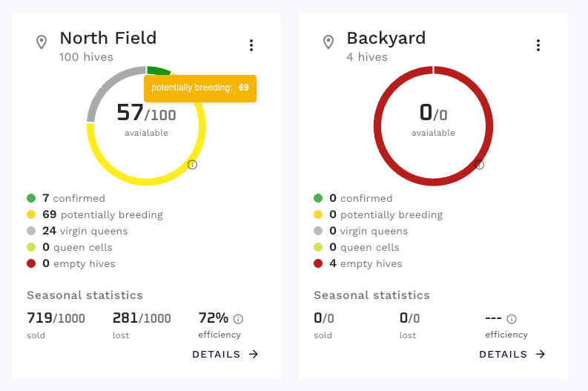588x391 pixels.
Task: Click info icon next to Backyard efficiency
Action: tap(512, 319)
